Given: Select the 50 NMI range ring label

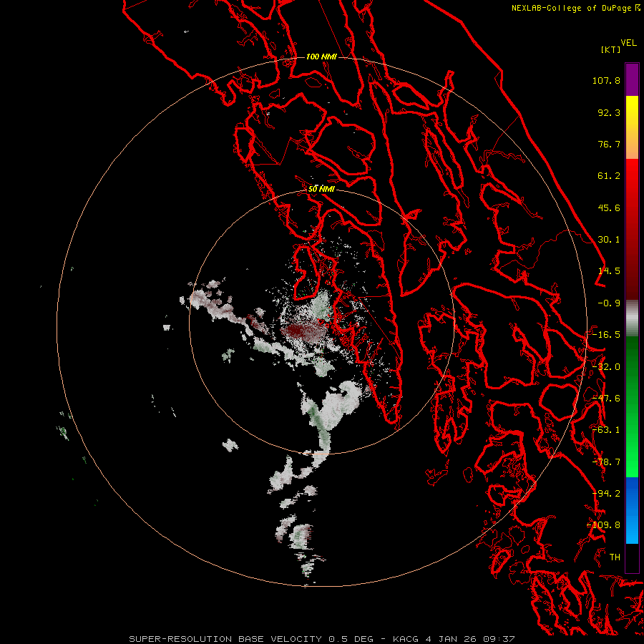Looking at the screenshot, I should 321,189.
